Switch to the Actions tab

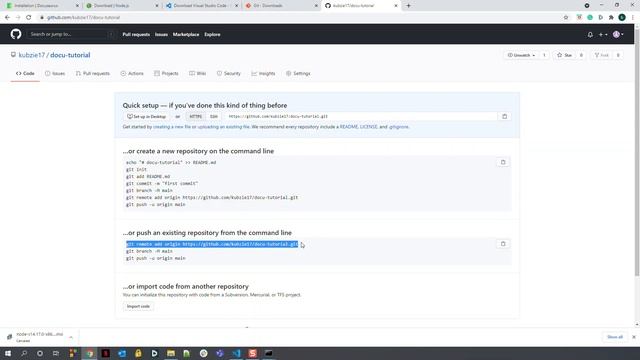pyautogui.click(x=132, y=73)
